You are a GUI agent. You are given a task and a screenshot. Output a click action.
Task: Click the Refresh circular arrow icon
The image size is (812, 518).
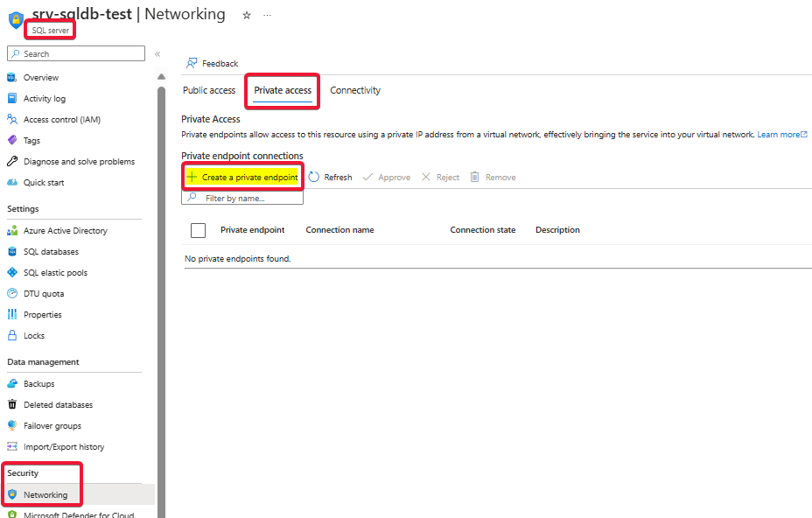tap(314, 177)
